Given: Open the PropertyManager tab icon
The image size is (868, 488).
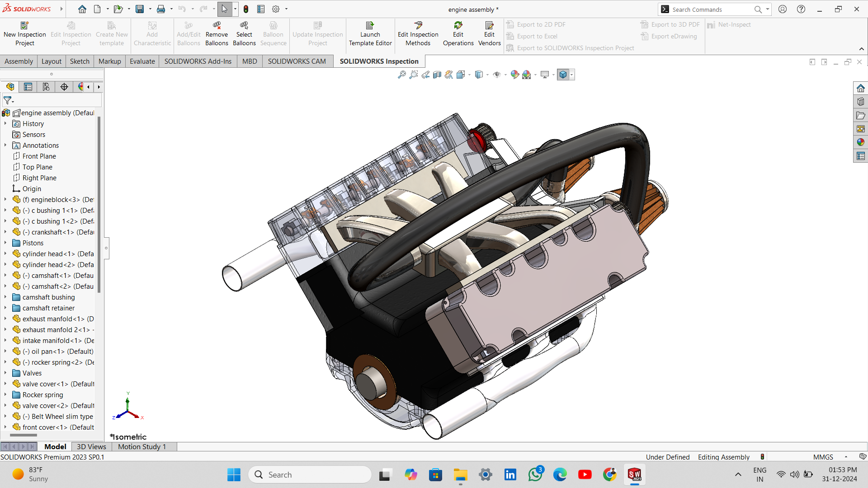Looking at the screenshot, I should click(28, 87).
